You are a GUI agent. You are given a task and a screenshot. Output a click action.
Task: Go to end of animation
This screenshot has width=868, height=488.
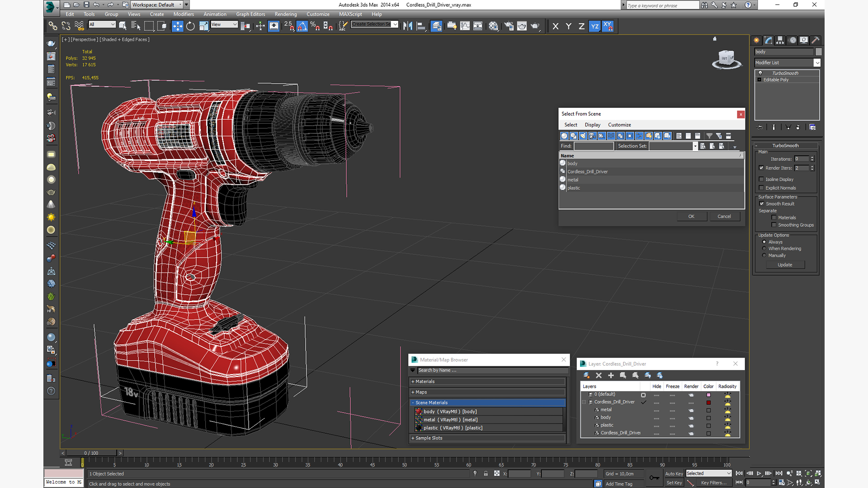(x=779, y=474)
